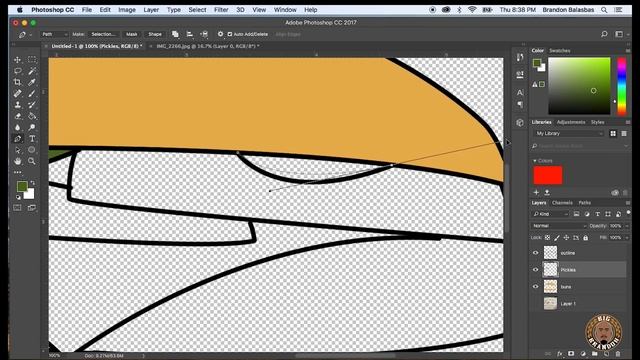Open the Fill slider dropdown
This screenshot has height=360, width=640.
pyautogui.click(x=627, y=238)
